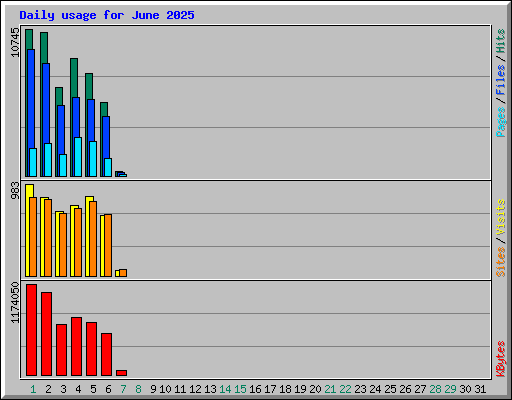Click the day 6 red KBytes bar
The width and height of the screenshot is (512, 400).
tap(106, 354)
